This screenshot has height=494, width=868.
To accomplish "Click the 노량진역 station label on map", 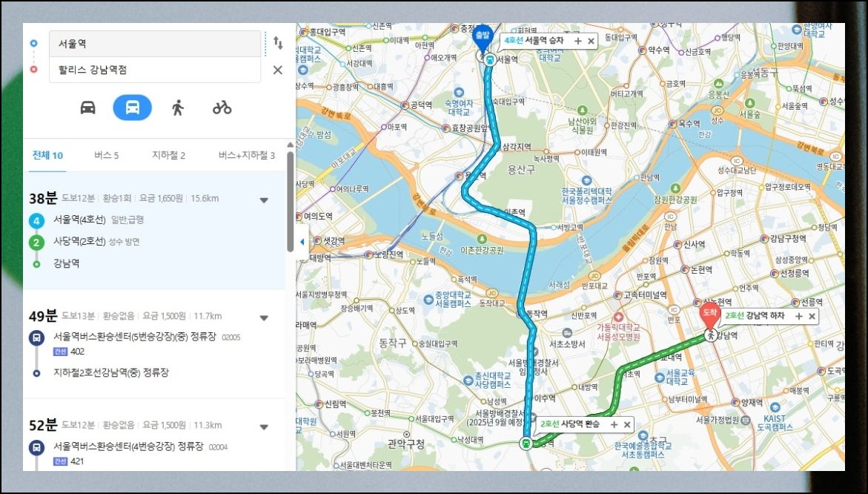I will tap(388, 254).
